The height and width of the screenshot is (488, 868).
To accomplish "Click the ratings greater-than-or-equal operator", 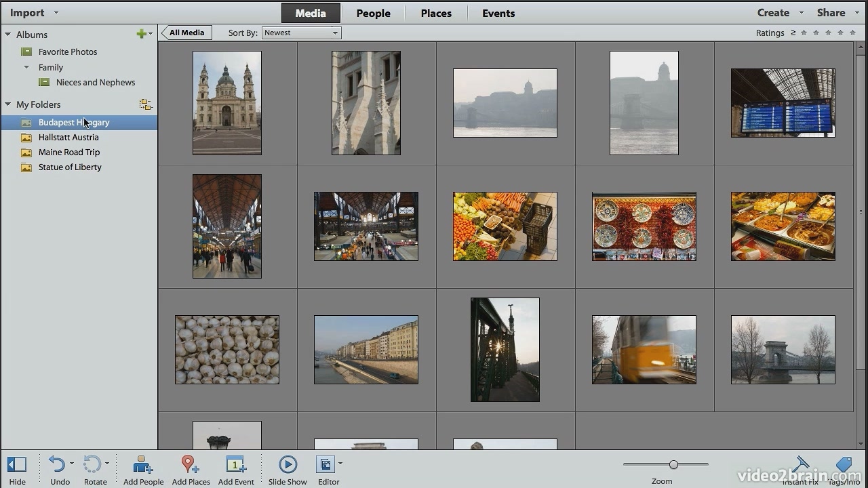I will click(793, 33).
